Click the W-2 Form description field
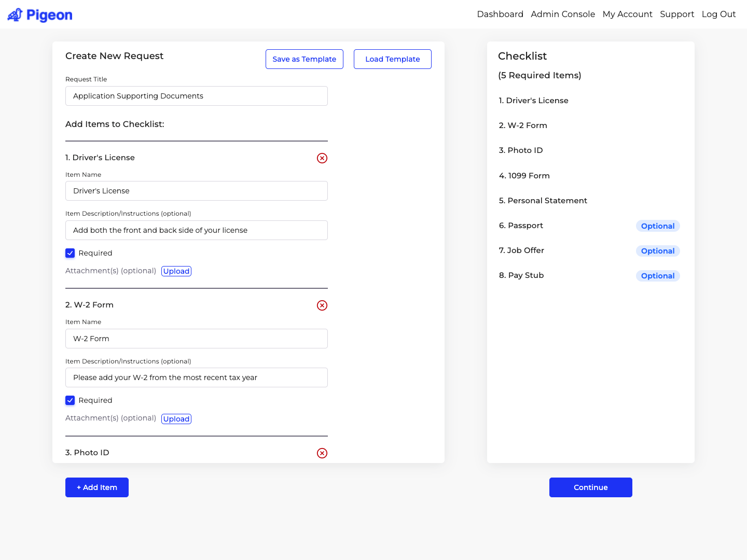 (196, 377)
